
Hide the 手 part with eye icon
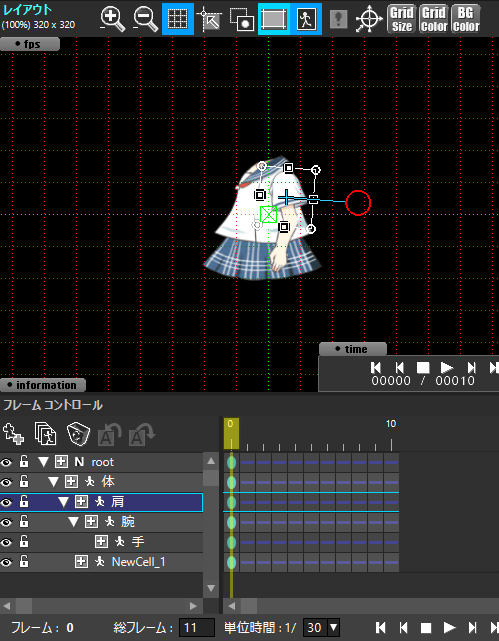click(6, 542)
